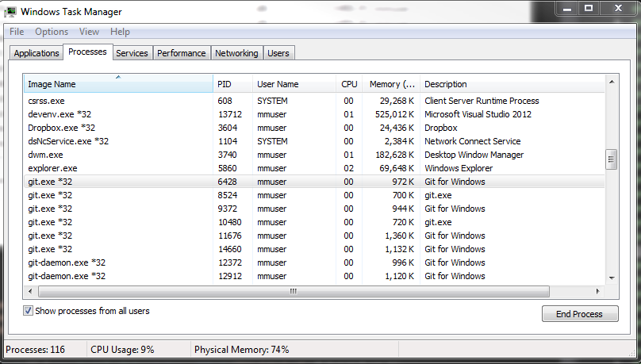Sort by User Name column header
641x364 pixels.
[294, 84]
